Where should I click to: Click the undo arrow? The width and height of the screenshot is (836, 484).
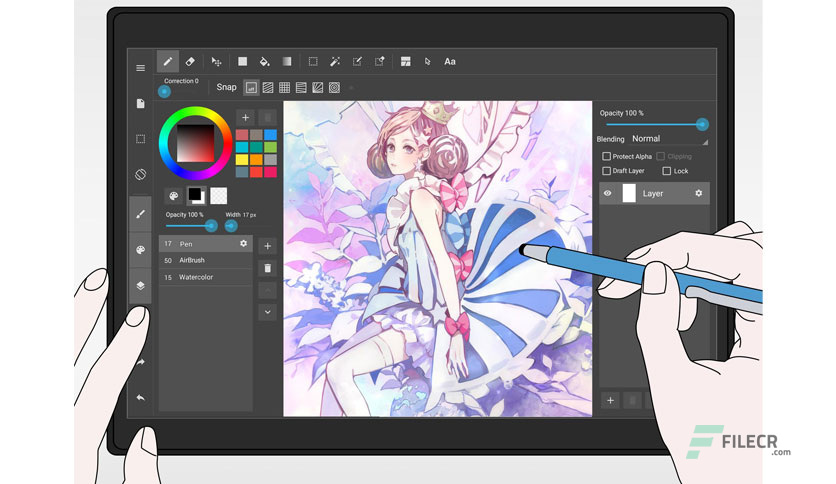click(x=140, y=398)
